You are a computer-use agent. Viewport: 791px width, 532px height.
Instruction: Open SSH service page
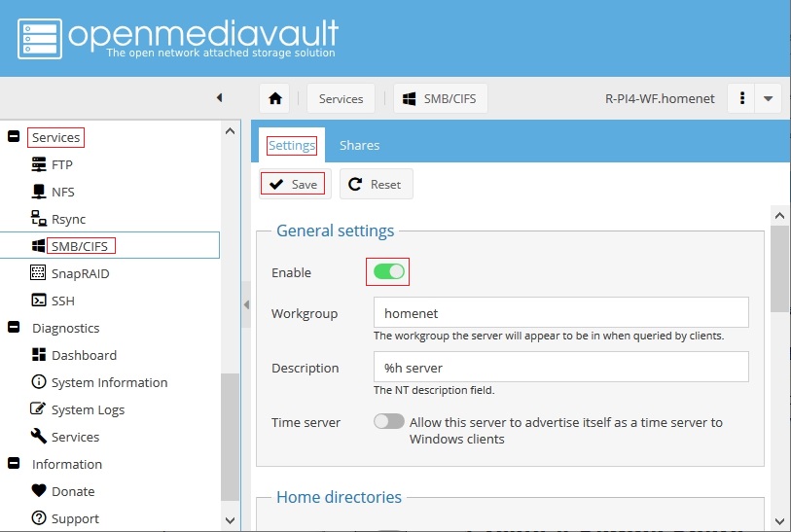tap(62, 301)
